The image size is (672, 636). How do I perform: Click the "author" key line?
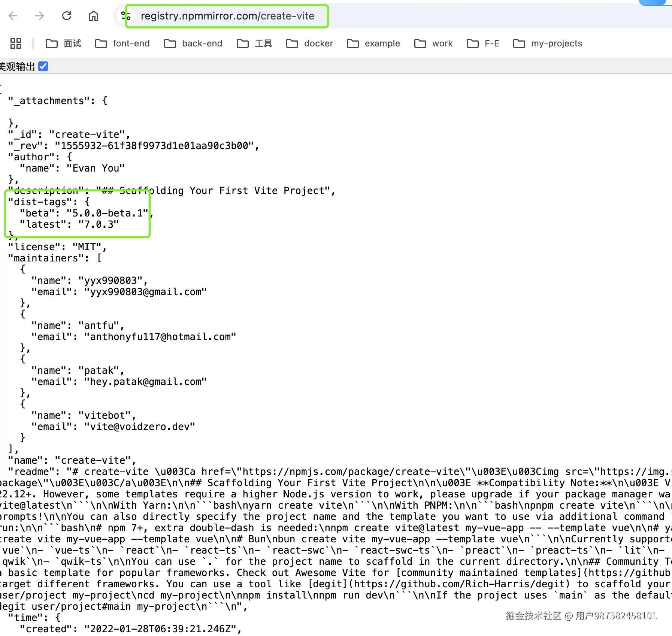pyautogui.click(x=40, y=157)
